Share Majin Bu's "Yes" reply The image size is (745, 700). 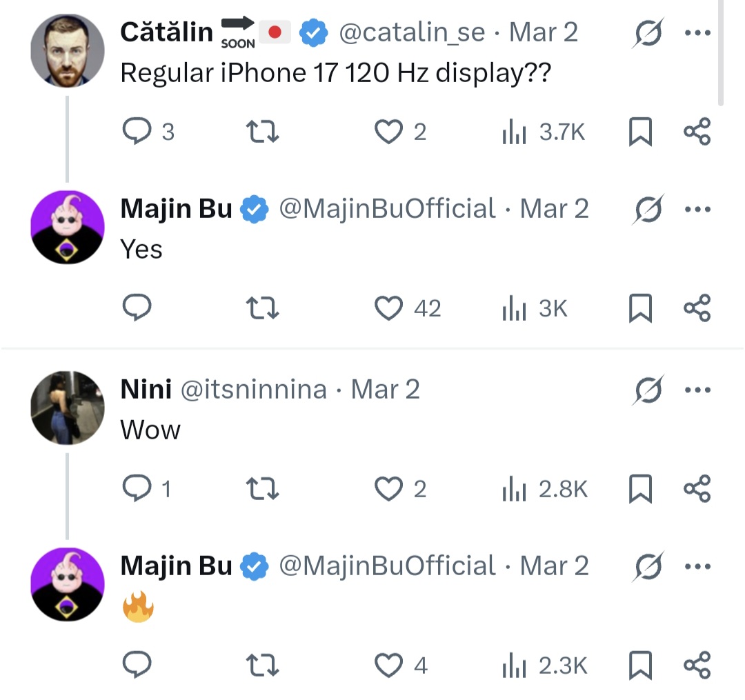click(x=697, y=308)
